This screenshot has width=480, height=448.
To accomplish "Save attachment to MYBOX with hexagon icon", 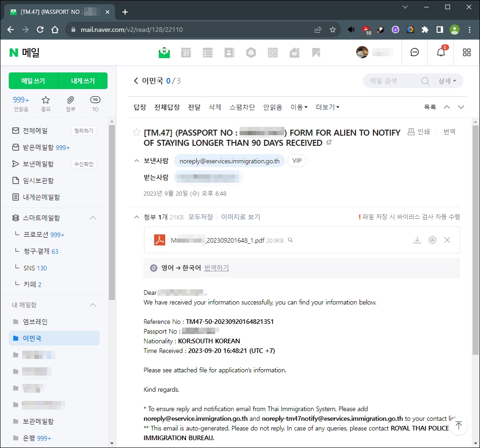I will [432, 240].
